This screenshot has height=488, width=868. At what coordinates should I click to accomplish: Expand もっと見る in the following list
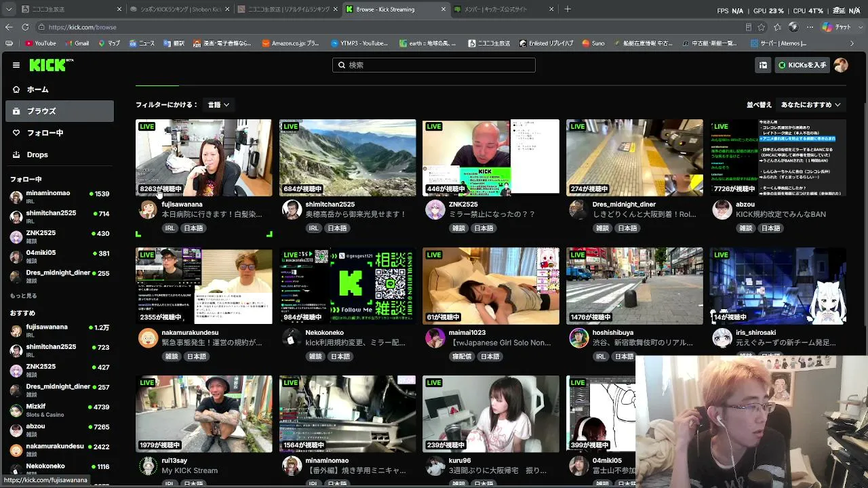click(24, 296)
